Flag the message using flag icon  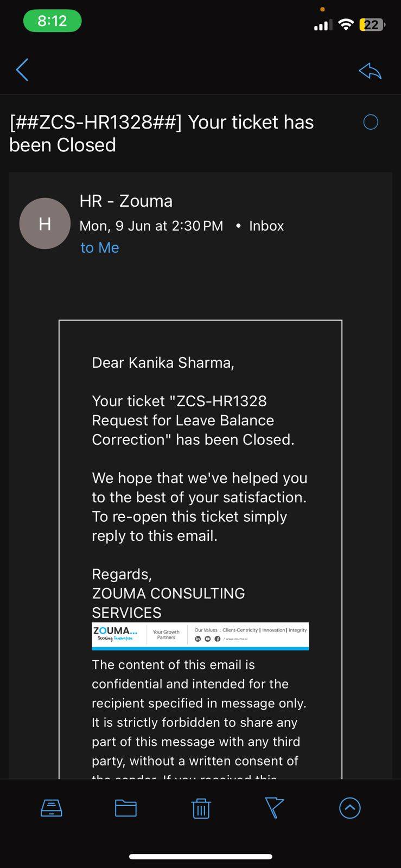pos(274,808)
